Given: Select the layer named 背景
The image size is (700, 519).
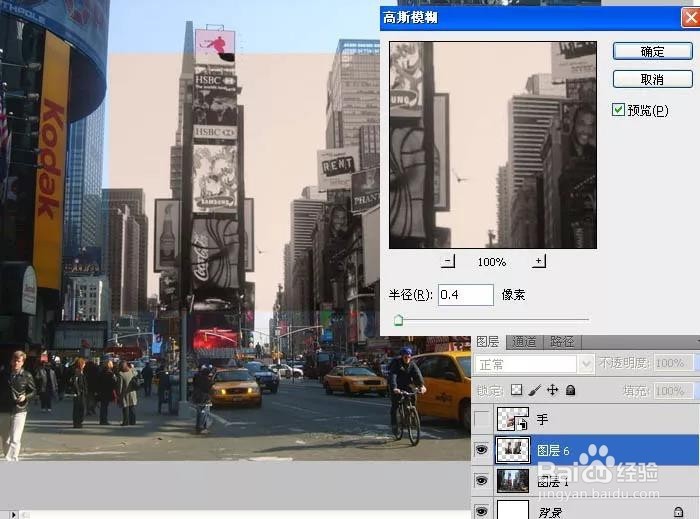Looking at the screenshot, I should click(550, 512).
